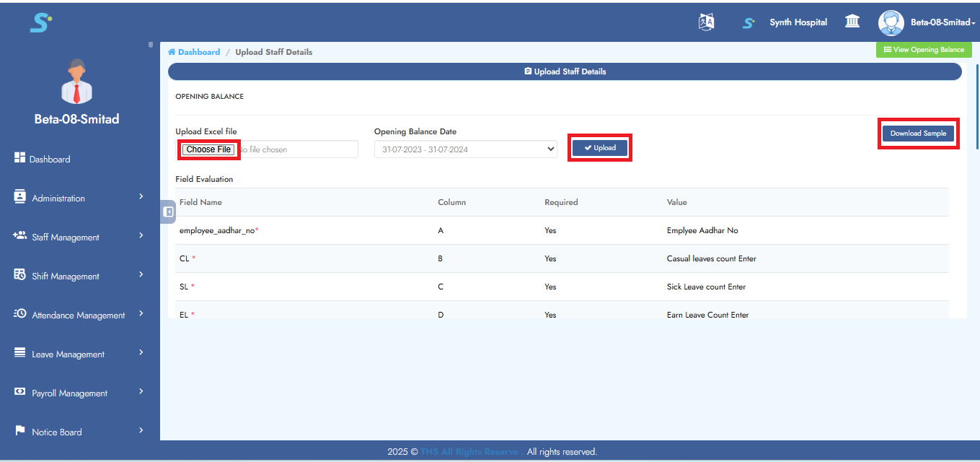Open the Opening Balance Date dropdown
Image resolution: width=980 pixels, height=462 pixels.
click(465, 149)
